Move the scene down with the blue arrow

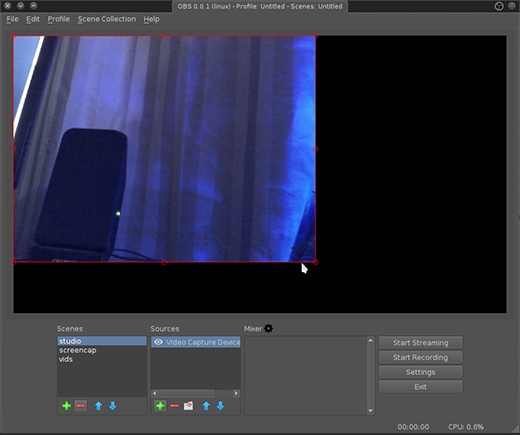point(113,406)
